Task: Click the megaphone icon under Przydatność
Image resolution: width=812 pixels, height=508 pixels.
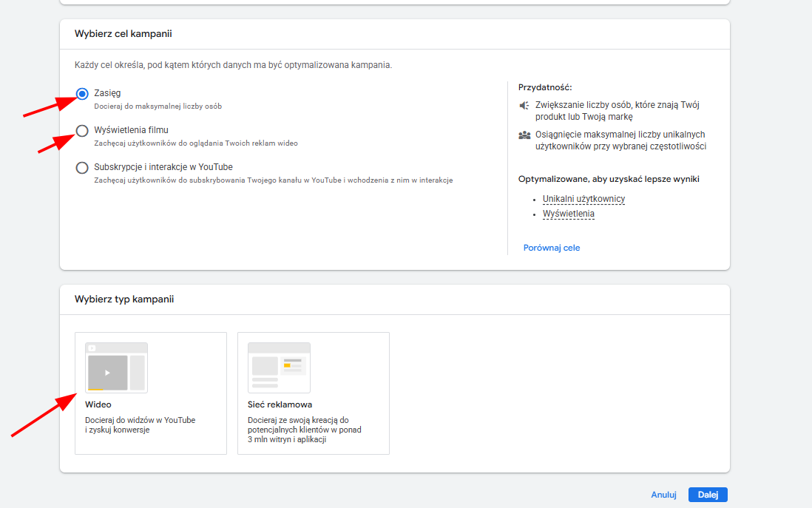Action: [x=524, y=106]
